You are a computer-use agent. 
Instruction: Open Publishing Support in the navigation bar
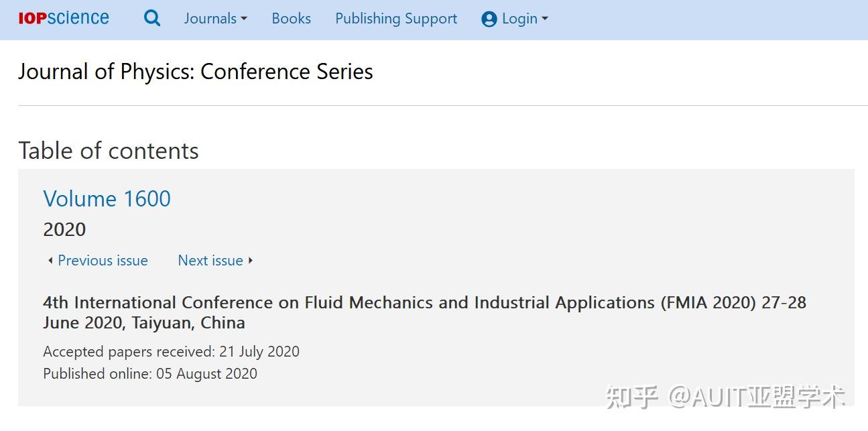[396, 19]
